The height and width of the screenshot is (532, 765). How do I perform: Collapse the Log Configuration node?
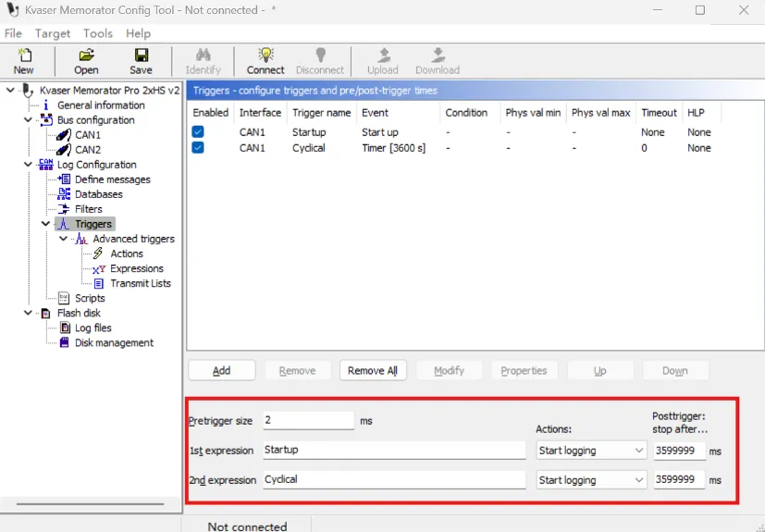[28, 165]
